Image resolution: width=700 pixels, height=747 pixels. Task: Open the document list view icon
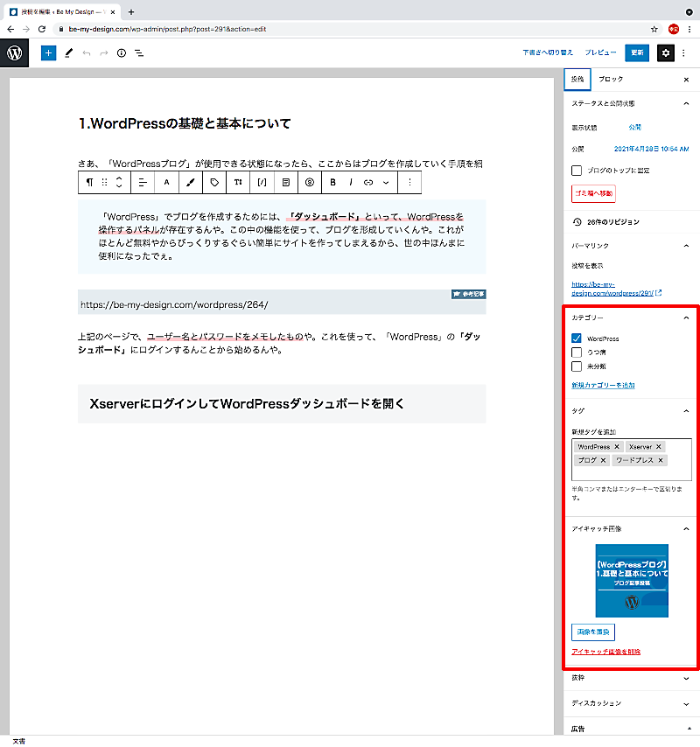pyautogui.click(x=138, y=53)
